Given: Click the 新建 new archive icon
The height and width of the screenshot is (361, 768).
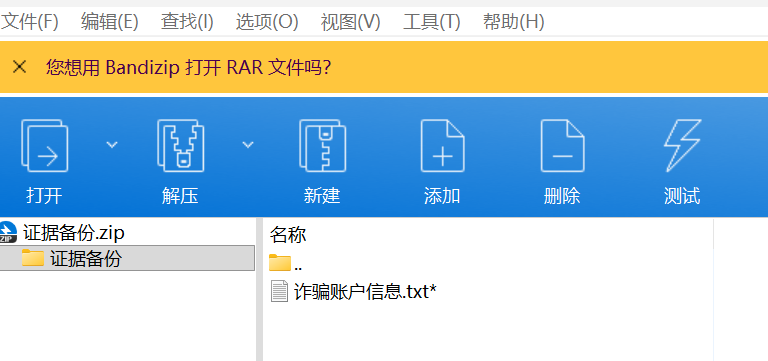Looking at the screenshot, I should click(322, 145).
